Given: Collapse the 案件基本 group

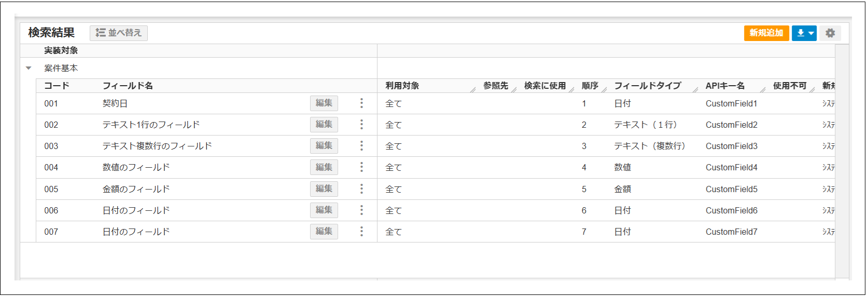Looking at the screenshot, I should (29, 68).
